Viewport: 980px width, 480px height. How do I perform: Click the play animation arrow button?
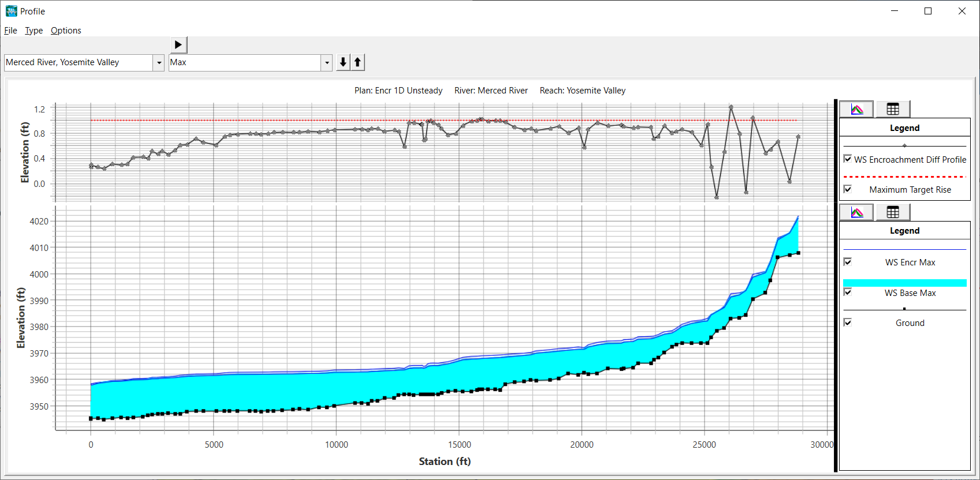[178, 45]
